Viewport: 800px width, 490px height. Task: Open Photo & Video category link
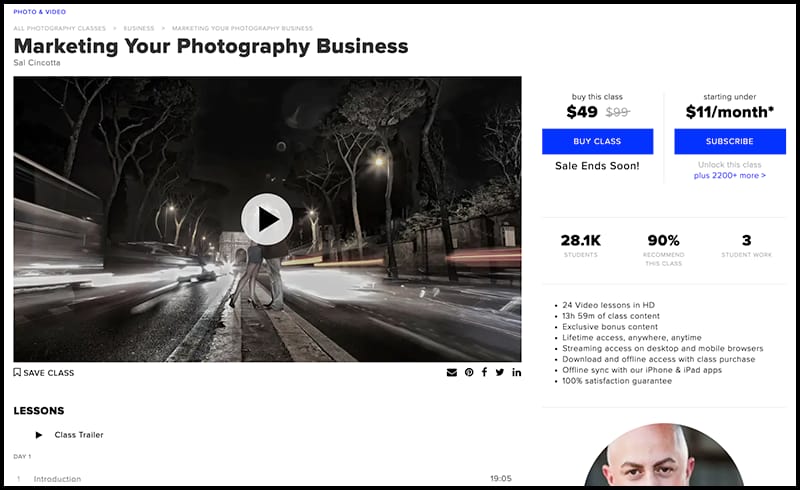[40, 12]
